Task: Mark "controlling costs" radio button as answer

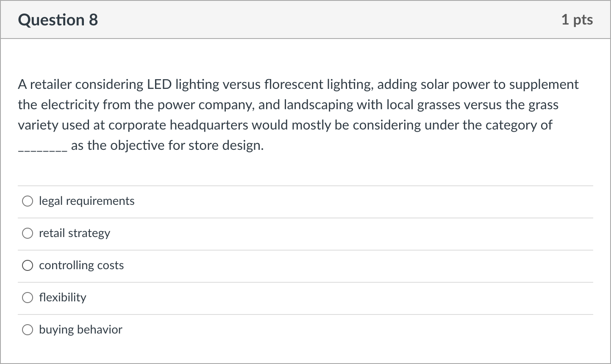Action: click(28, 265)
